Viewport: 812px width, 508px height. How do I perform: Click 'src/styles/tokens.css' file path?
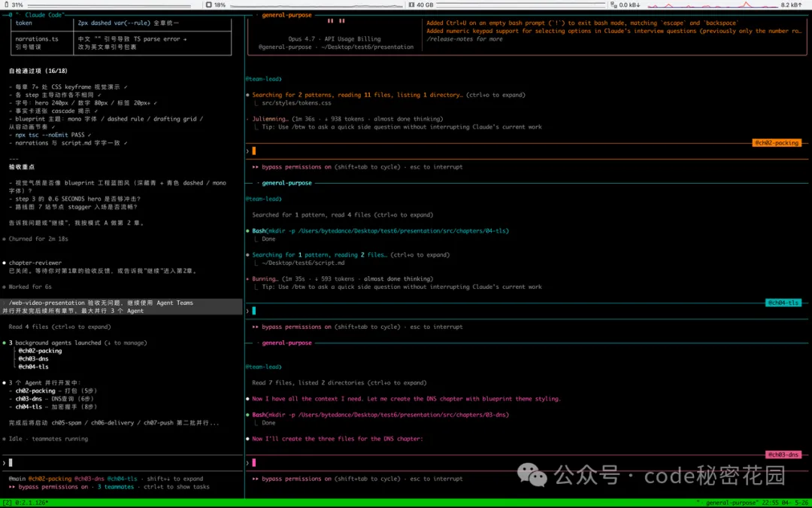click(297, 103)
